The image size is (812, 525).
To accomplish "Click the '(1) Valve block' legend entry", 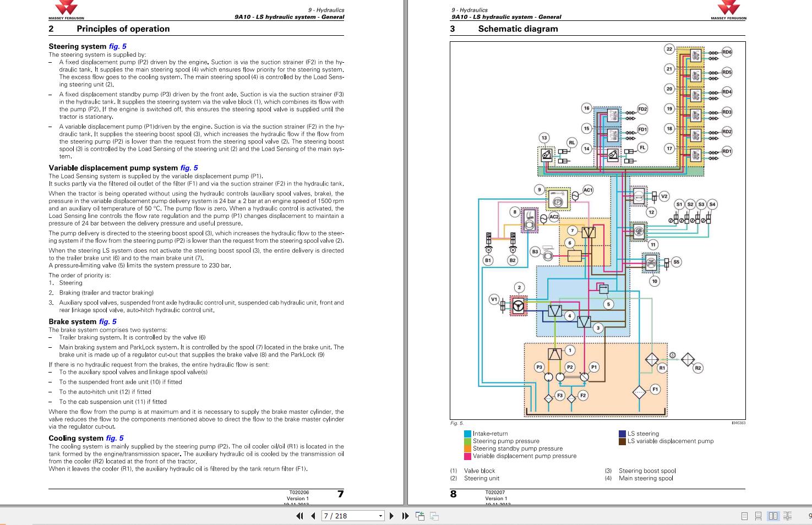I will click(473, 471).
